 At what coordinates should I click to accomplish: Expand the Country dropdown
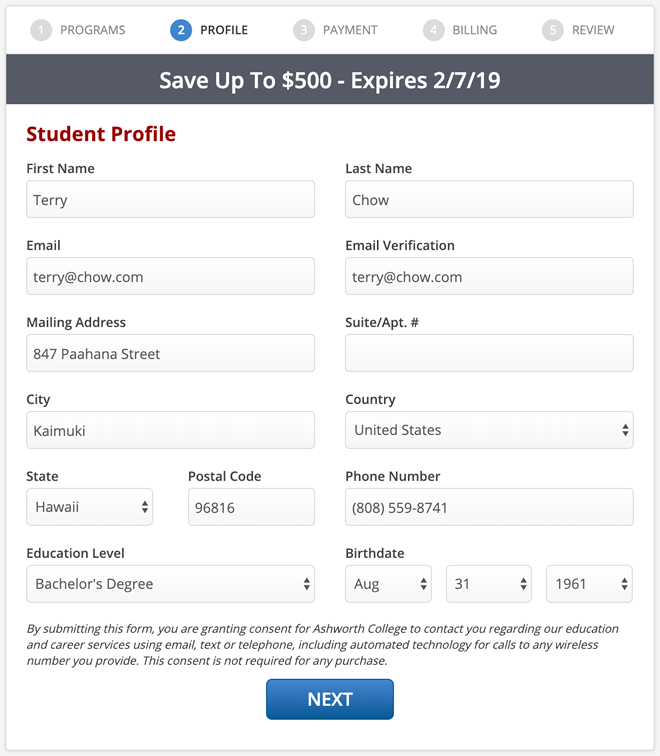(x=489, y=430)
